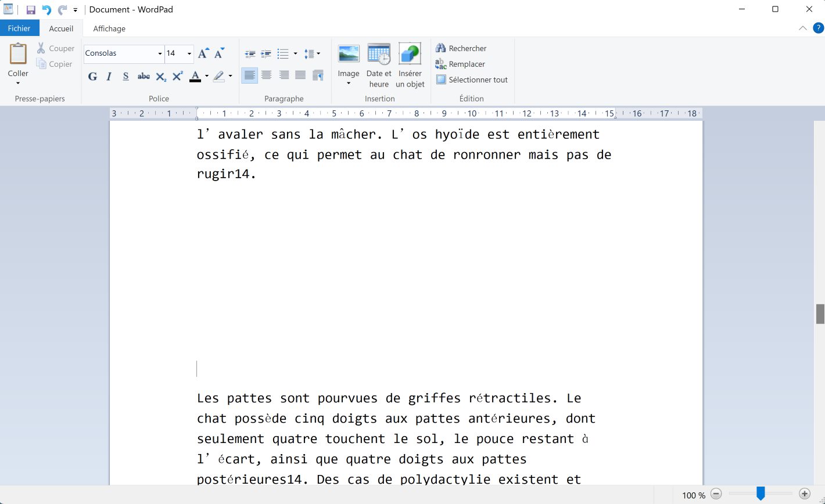Toggle bold (G) formatting
Screen dimensions: 825x504
92,76
